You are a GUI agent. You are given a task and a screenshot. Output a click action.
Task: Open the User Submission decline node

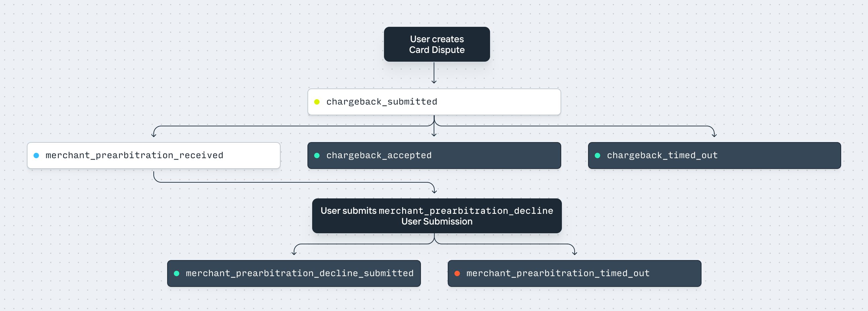coord(437,216)
